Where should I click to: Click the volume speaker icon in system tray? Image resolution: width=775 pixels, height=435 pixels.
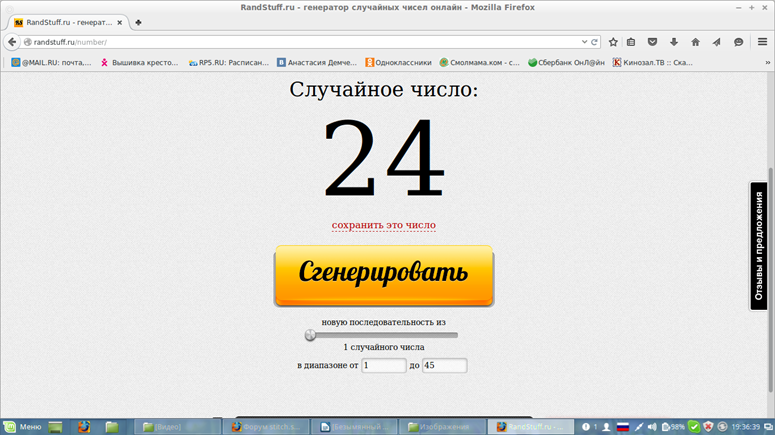click(x=653, y=427)
